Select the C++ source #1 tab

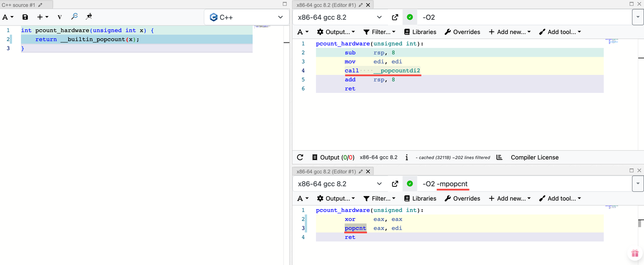tap(19, 4)
